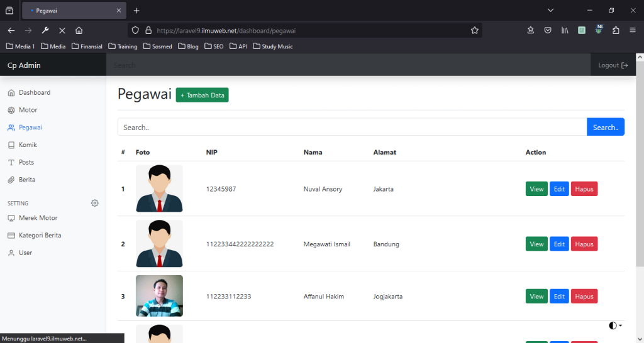
Task: Open the Study Music bookmarks folder
Action: pyautogui.click(x=272, y=46)
